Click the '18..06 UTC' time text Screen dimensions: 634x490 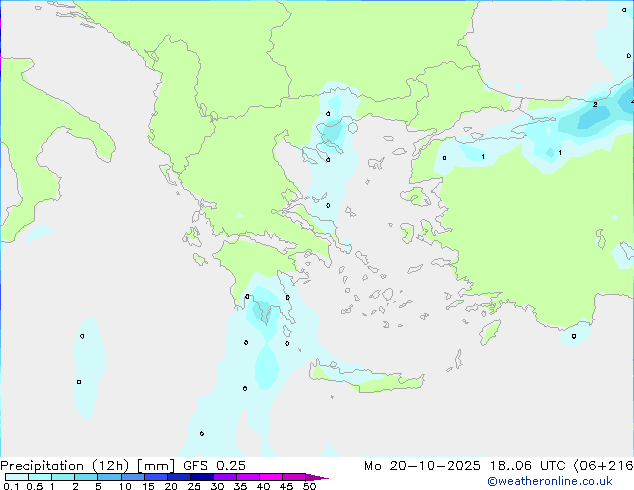(527, 466)
